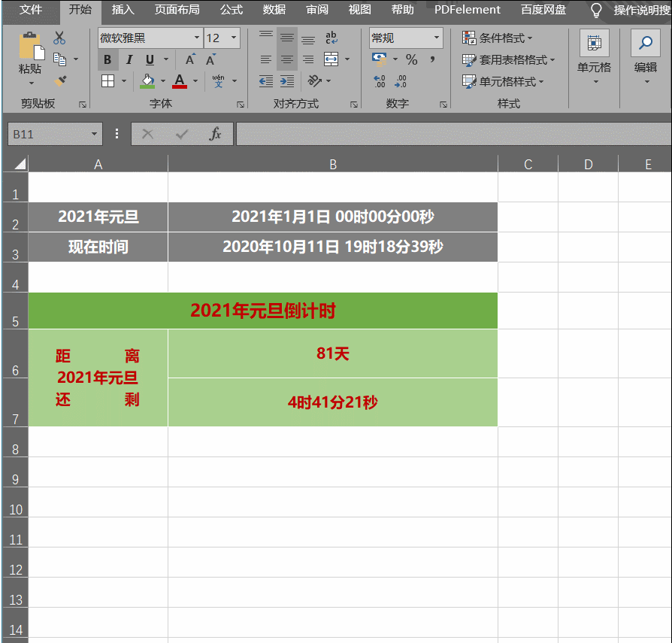Image resolution: width=672 pixels, height=643 pixels.
Task: Open the 文件 File menu
Action: tap(31, 10)
